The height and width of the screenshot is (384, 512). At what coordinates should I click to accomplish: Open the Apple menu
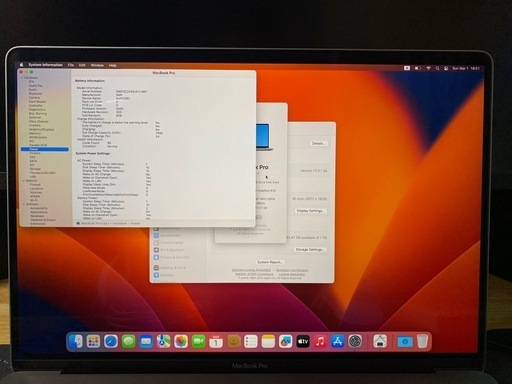tap(22, 65)
